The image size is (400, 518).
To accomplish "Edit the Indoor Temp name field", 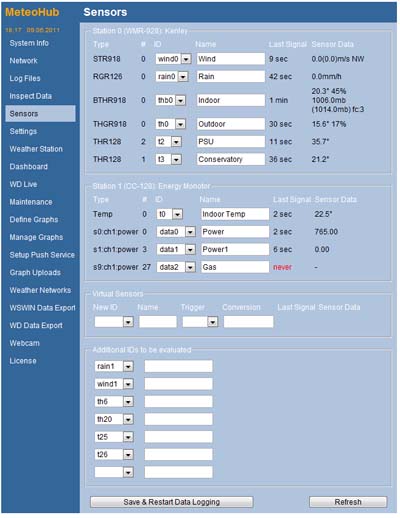I will click(x=235, y=214).
